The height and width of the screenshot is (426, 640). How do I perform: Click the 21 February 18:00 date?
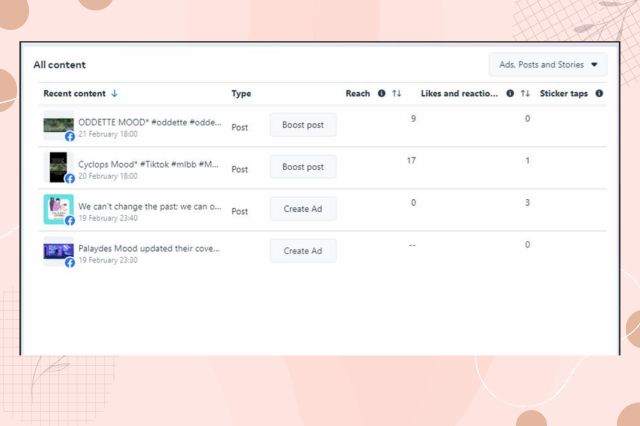[108, 134]
